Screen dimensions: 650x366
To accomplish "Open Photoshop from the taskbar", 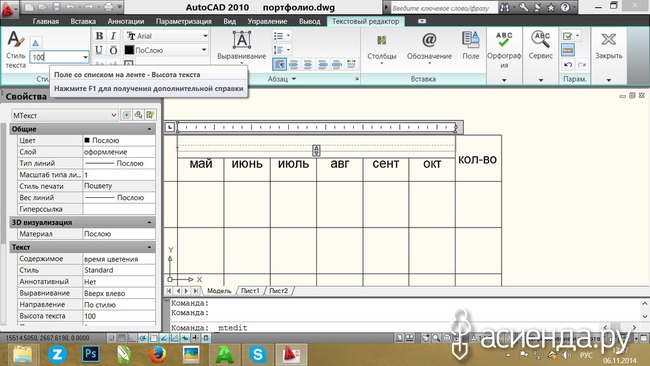I will click(90, 354).
